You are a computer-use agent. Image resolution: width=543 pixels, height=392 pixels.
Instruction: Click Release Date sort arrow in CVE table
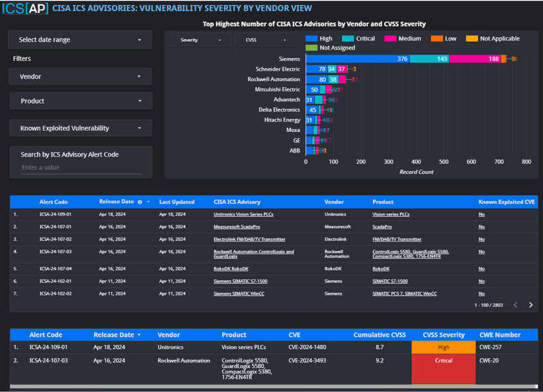[139, 335]
